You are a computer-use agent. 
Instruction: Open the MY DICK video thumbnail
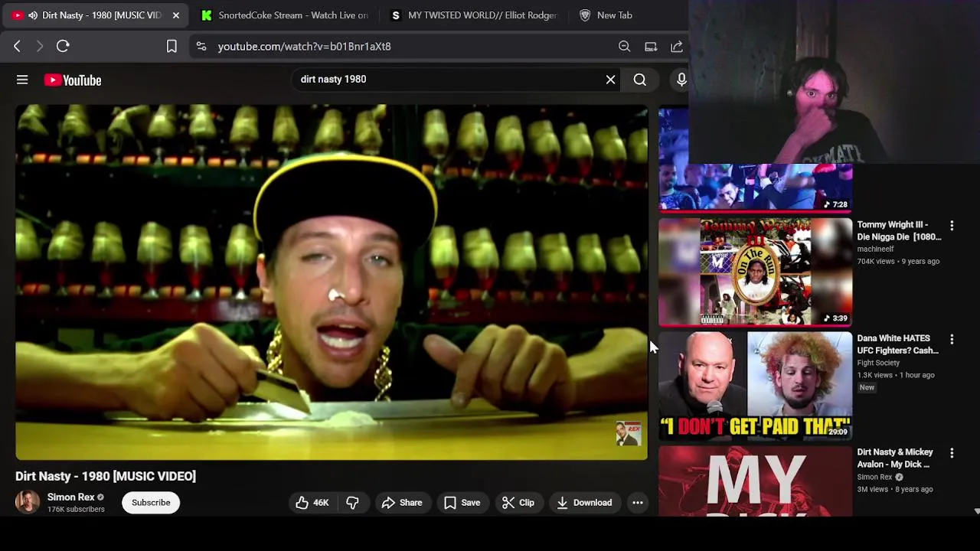(x=755, y=481)
